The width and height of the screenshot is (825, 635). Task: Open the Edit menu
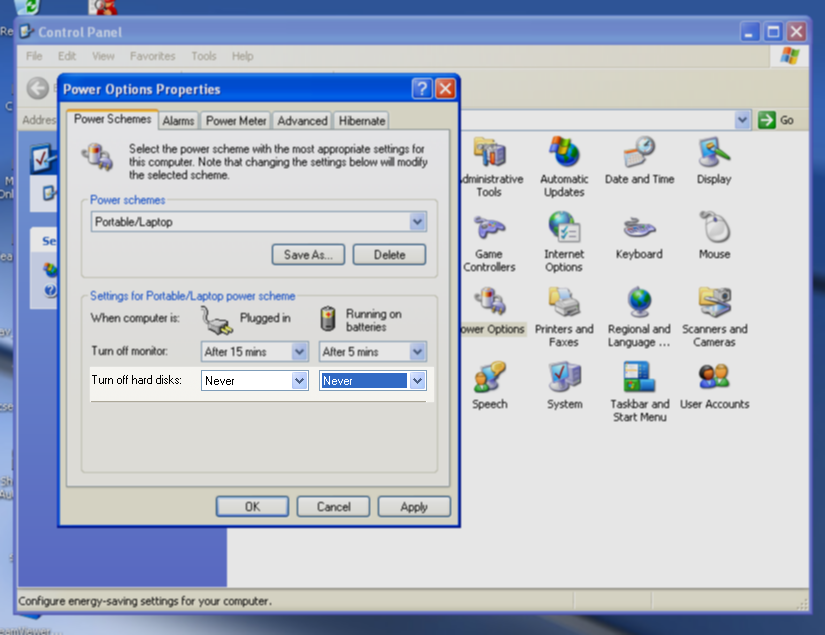tap(67, 56)
